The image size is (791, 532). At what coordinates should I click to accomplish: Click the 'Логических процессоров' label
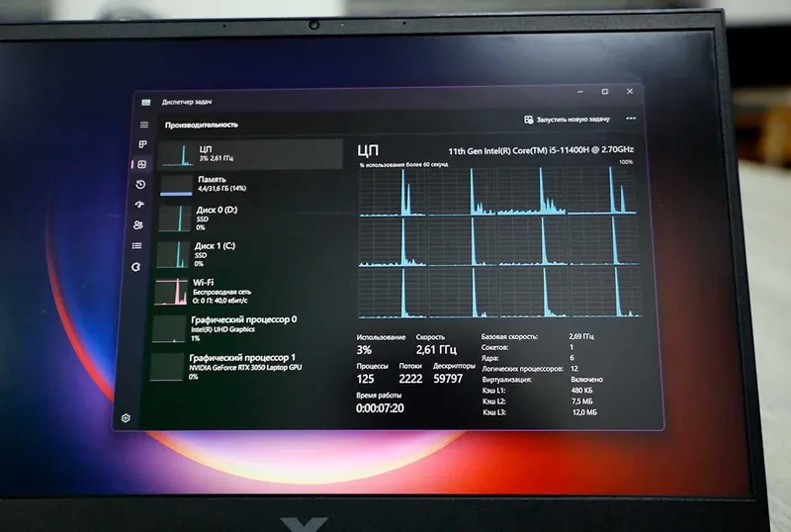pyautogui.click(x=522, y=369)
